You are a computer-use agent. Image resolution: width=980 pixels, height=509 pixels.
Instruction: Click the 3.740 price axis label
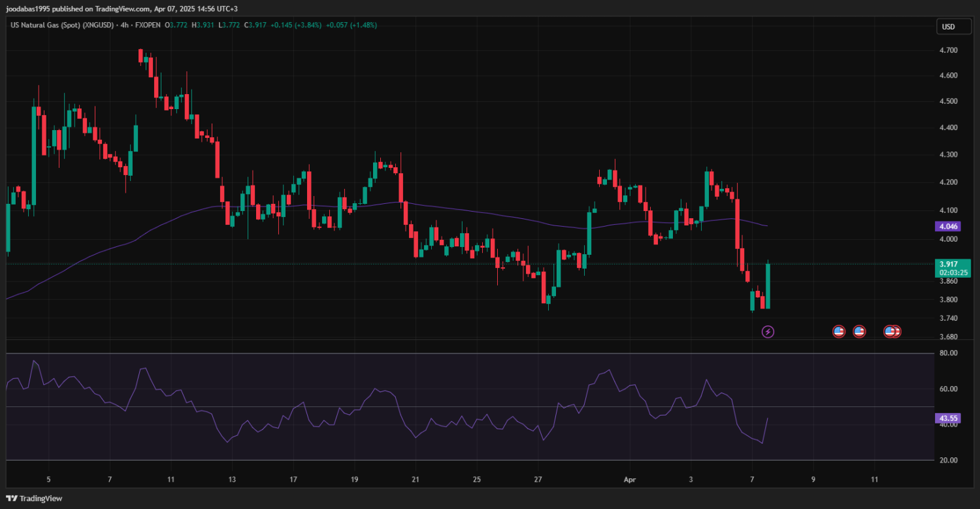tap(948, 318)
